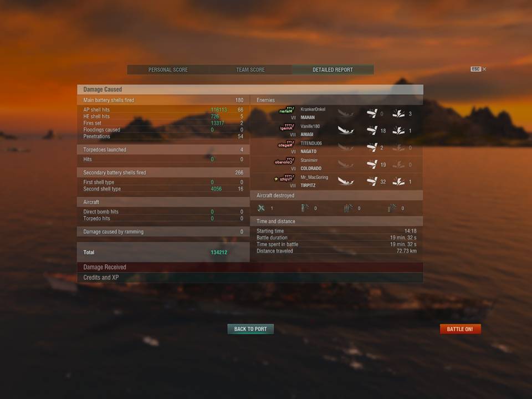Image resolution: width=532 pixels, height=399 pixels.
Task: Click the Amagi destroyed ship icon
Action: (x=346, y=130)
